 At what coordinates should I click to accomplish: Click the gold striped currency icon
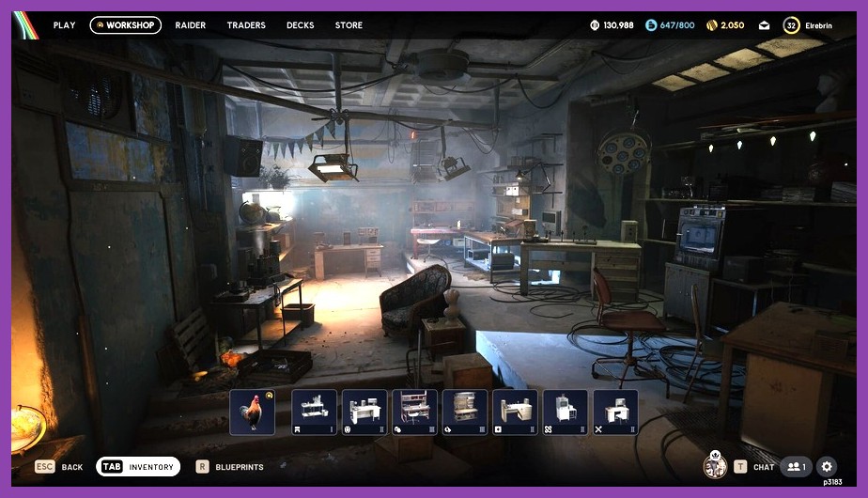(x=712, y=25)
